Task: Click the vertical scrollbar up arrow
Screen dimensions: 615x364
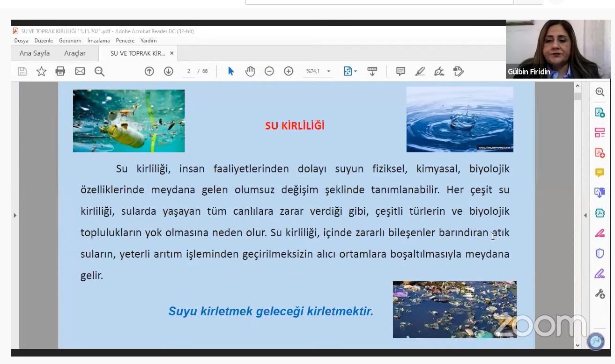Action: pyautogui.click(x=578, y=87)
